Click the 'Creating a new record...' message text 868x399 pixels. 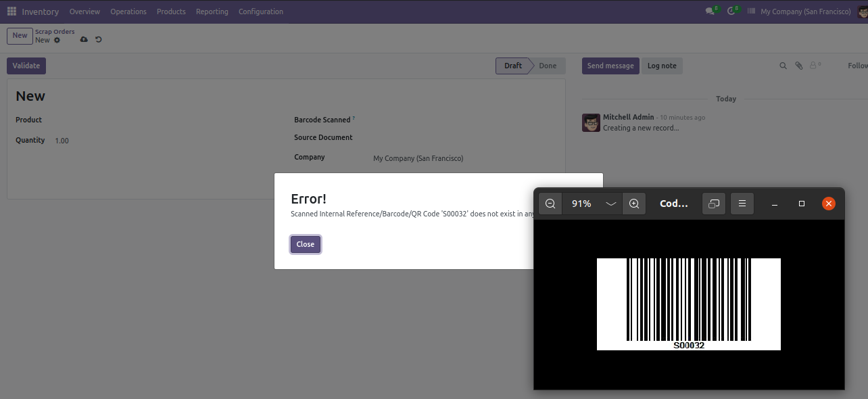tap(641, 128)
